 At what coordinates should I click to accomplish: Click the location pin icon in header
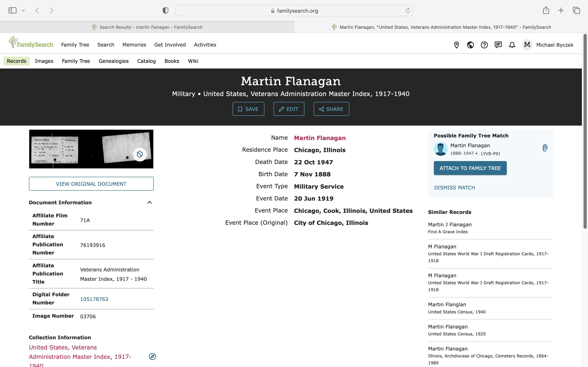(x=456, y=45)
